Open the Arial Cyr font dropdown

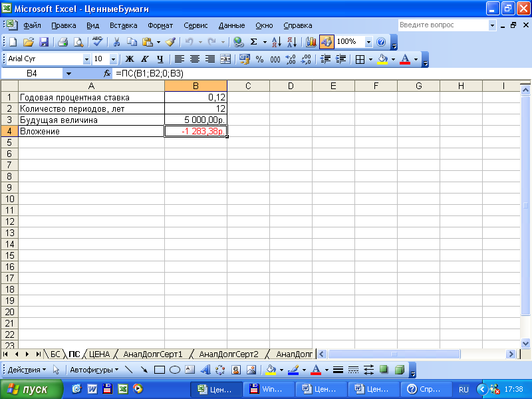87,59
